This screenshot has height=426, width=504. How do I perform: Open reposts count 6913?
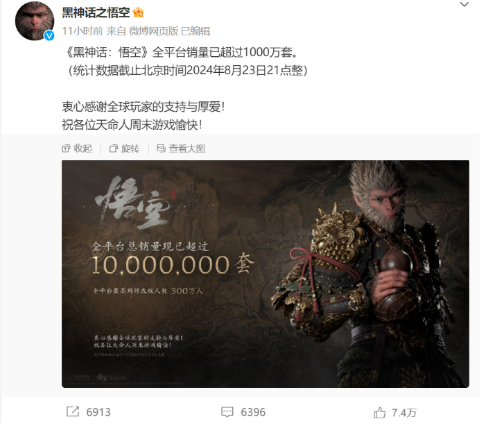coord(98,412)
